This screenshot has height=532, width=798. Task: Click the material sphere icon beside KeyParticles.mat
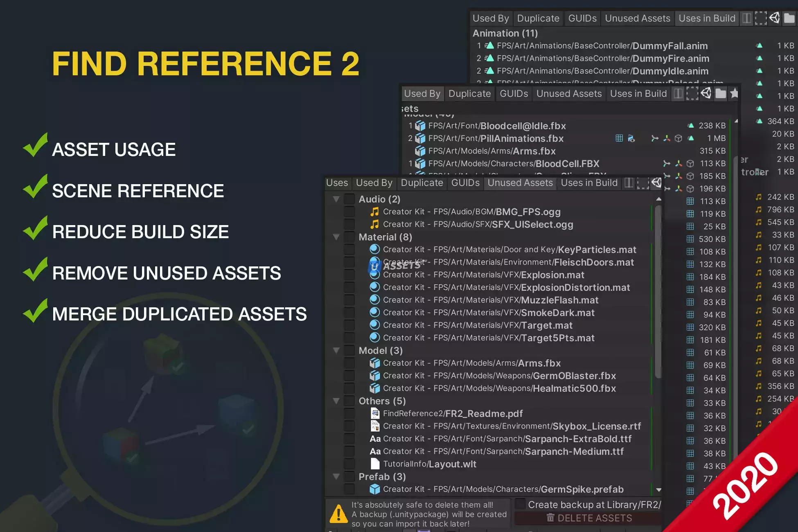(x=374, y=249)
